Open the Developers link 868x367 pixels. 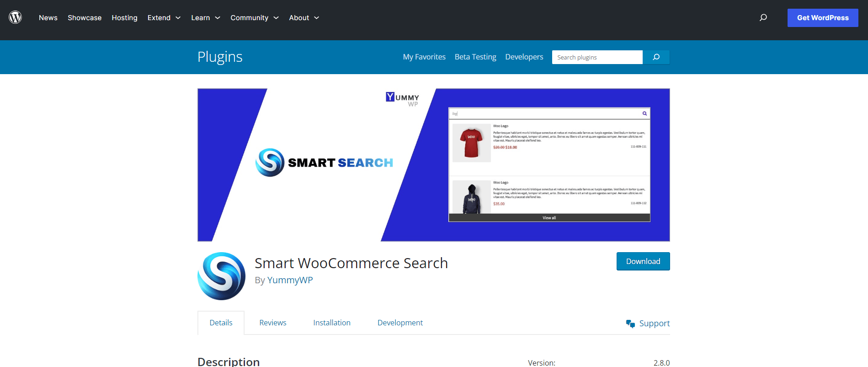[x=524, y=57]
